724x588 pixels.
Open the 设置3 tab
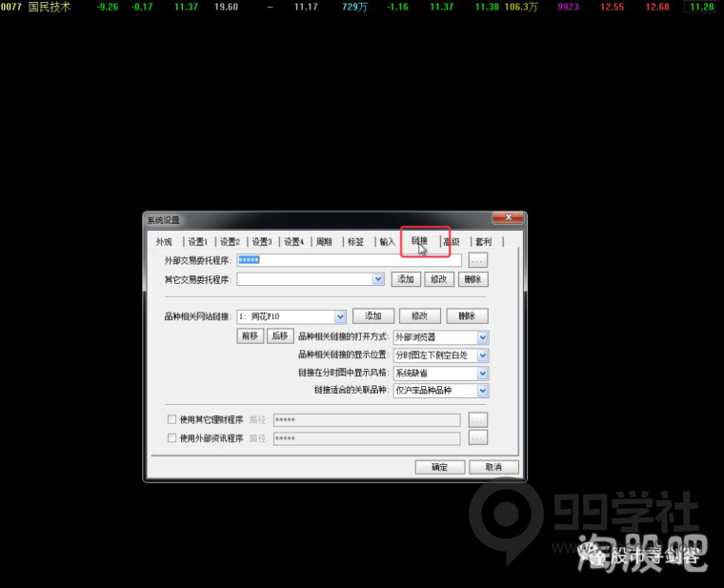click(261, 241)
